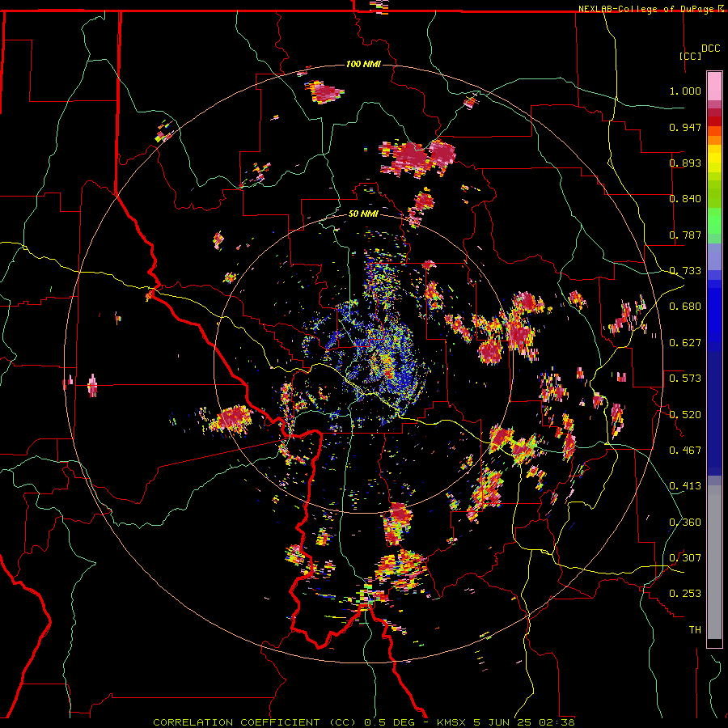Image resolution: width=728 pixels, height=728 pixels.
Task: Click the DCC label above the color scale
Action: 710,49
